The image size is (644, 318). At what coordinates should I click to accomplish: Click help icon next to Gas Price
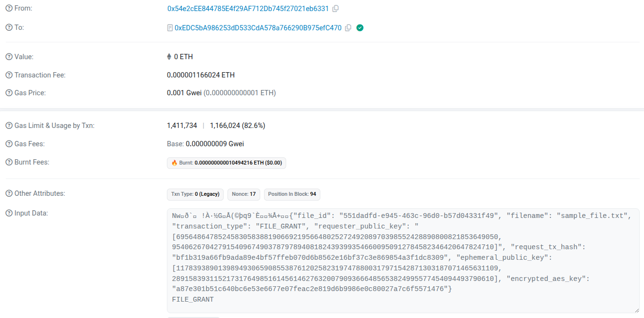click(9, 93)
